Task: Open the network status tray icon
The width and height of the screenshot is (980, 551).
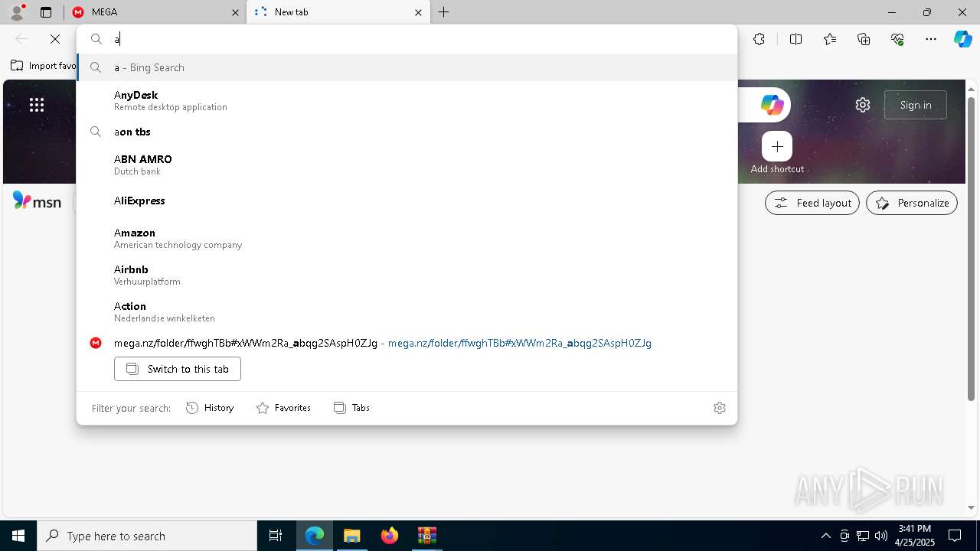Action: [x=863, y=536]
